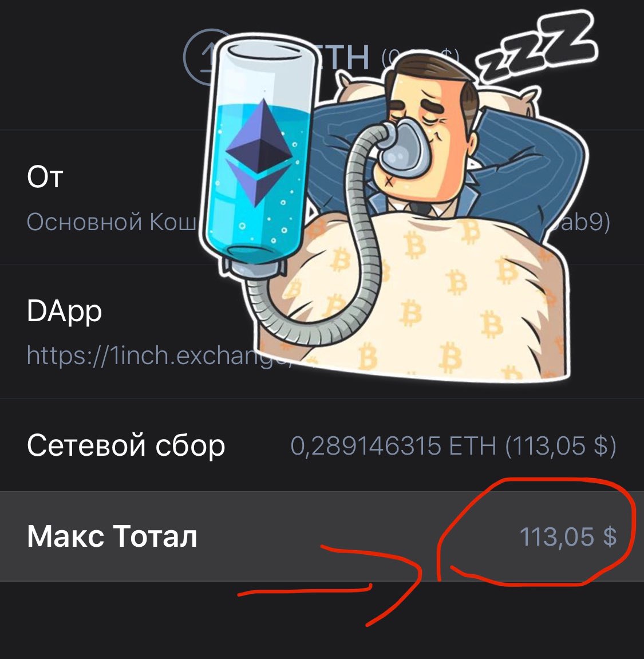Tap the От section label
644x659 pixels.
point(45,176)
